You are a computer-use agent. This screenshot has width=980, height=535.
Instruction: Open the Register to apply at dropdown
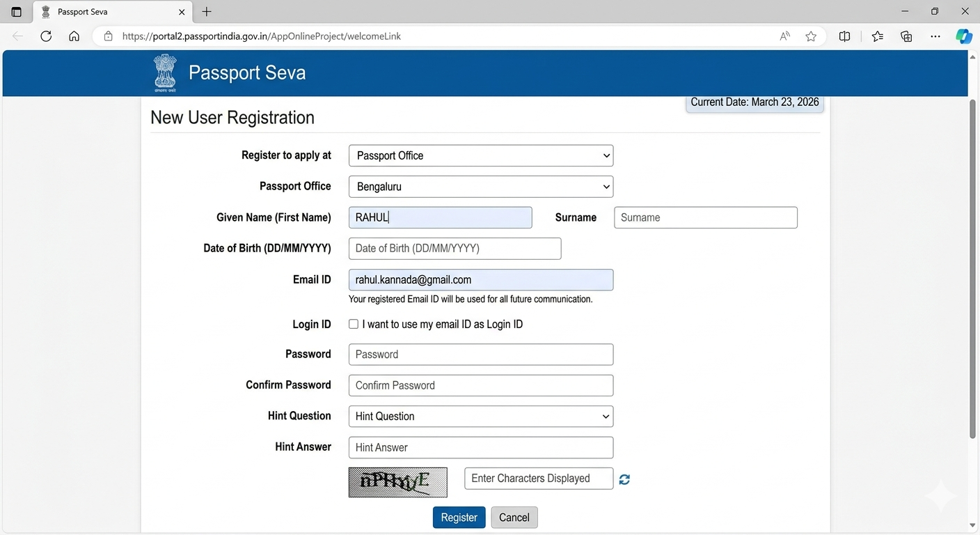pyautogui.click(x=480, y=155)
